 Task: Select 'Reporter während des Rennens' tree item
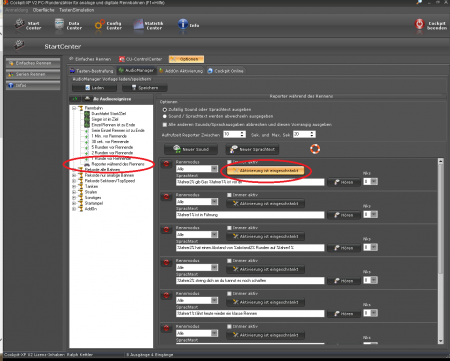point(118,164)
